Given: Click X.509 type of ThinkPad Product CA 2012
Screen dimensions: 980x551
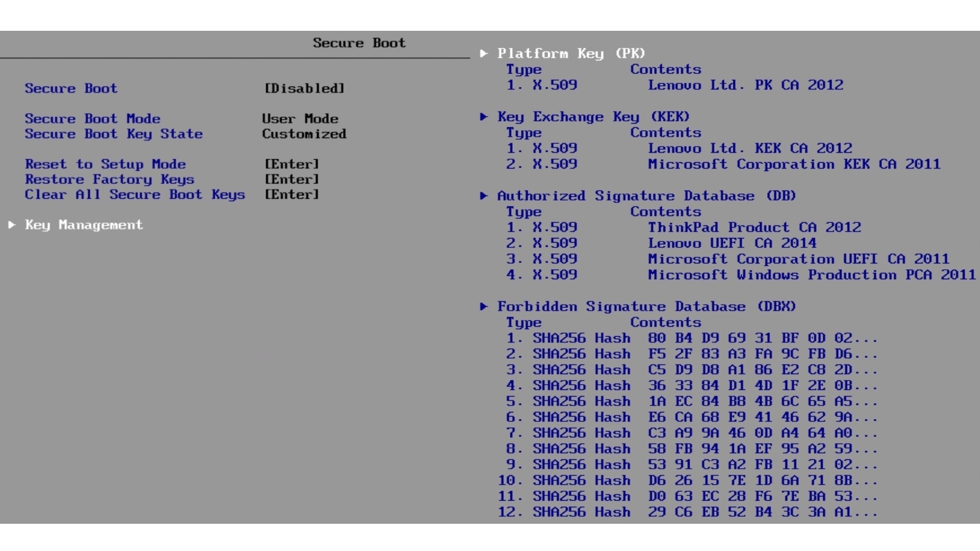Looking at the screenshot, I should click(x=555, y=227).
